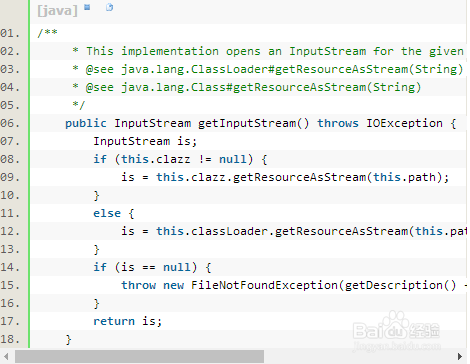Click the 'else' keyword on line 11

pos(107,213)
